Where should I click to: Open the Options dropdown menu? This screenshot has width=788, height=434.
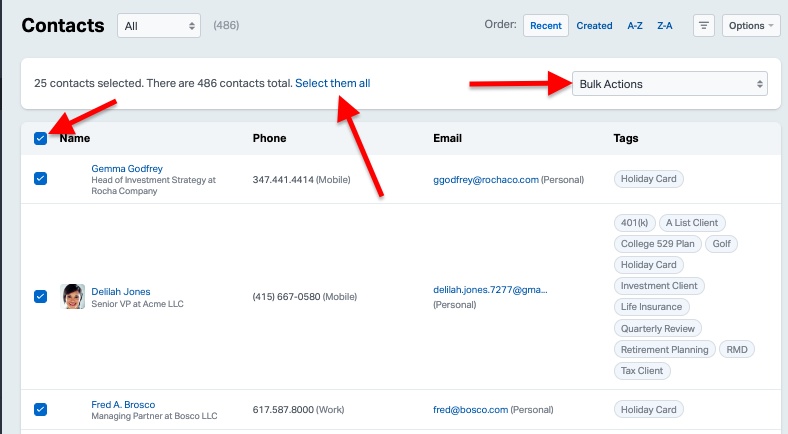751,26
